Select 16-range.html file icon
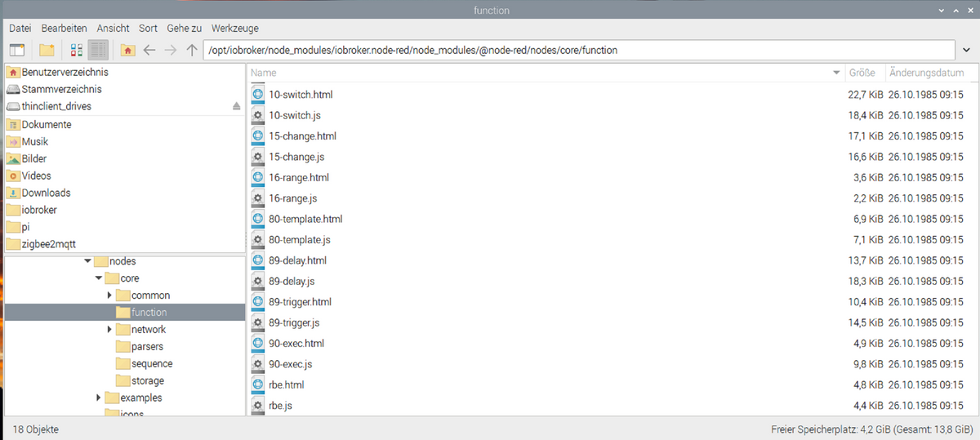The width and height of the screenshot is (980, 440). 258,178
